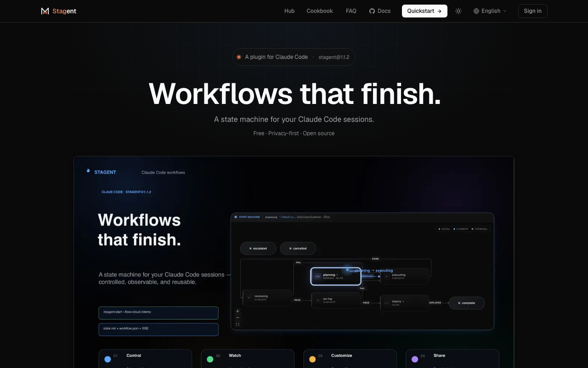Image resolution: width=588 pixels, height=368 pixels.
Task: Click the TERMINAL legend item
Action: 480,229
